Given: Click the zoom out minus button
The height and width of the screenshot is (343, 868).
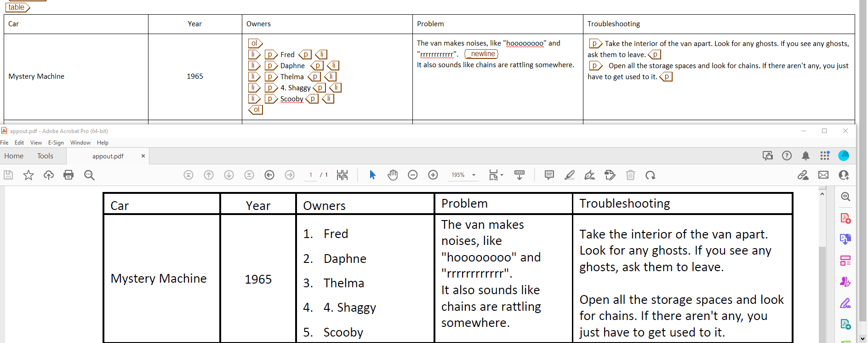Looking at the screenshot, I should 413,175.
